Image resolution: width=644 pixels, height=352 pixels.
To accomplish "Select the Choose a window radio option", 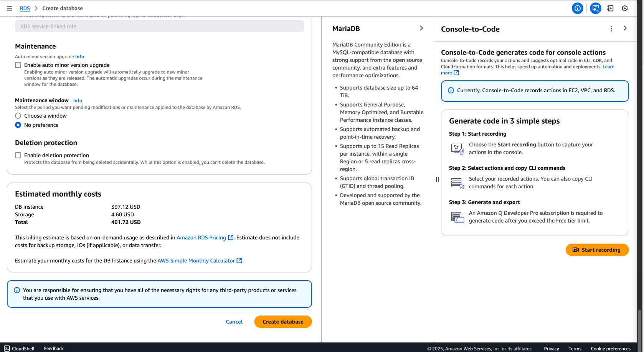I will click(18, 116).
